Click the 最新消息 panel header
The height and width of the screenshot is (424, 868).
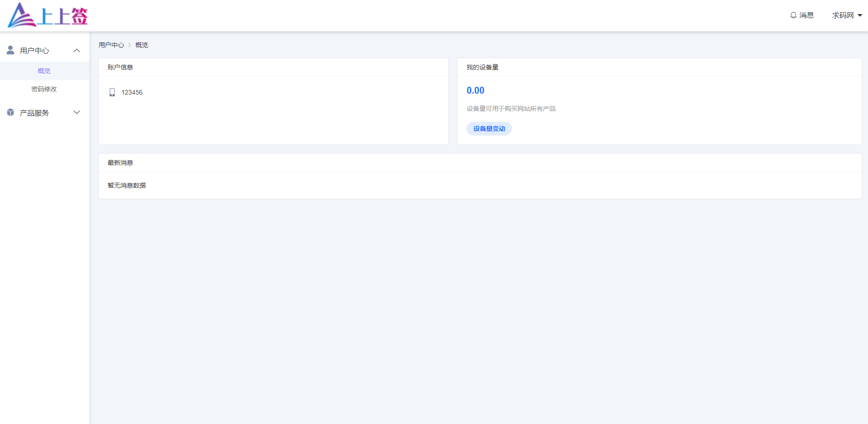click(x=120, y=163)
